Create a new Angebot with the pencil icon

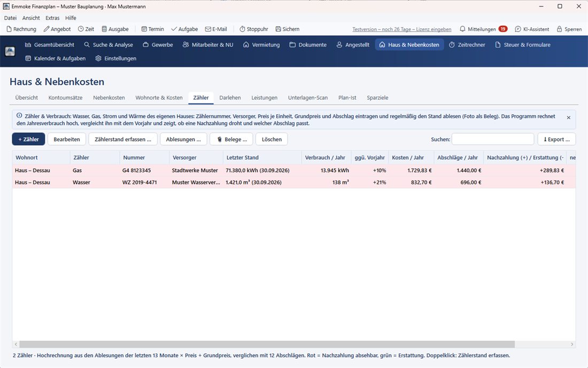(x=57, y=29)
